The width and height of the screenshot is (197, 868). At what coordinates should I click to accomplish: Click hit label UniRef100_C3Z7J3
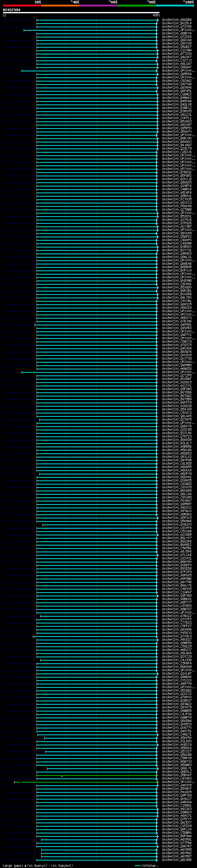(177, 61)
